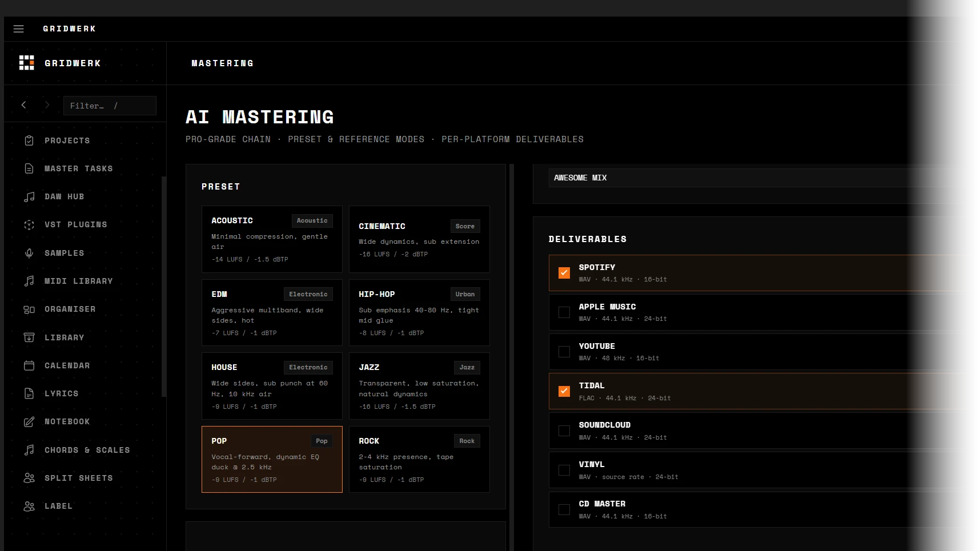This screenshot has height=551, width=980.
Task: Click the Mastering page header label
Action: [x=222, y=63]
